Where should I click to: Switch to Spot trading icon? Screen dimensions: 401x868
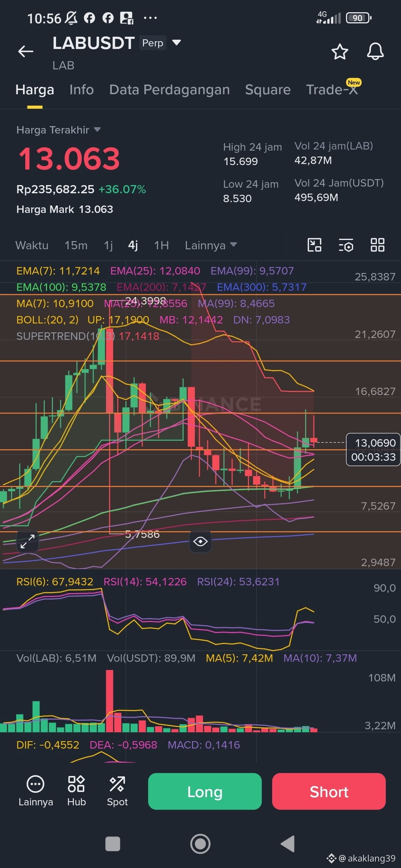coord(117,791)
